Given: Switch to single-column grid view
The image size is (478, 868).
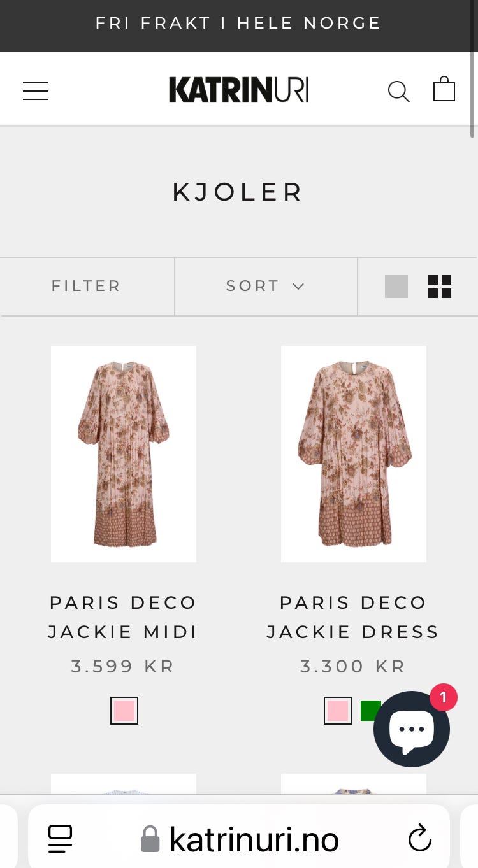Looking at the screenshot, I should (x=396, y=287).
